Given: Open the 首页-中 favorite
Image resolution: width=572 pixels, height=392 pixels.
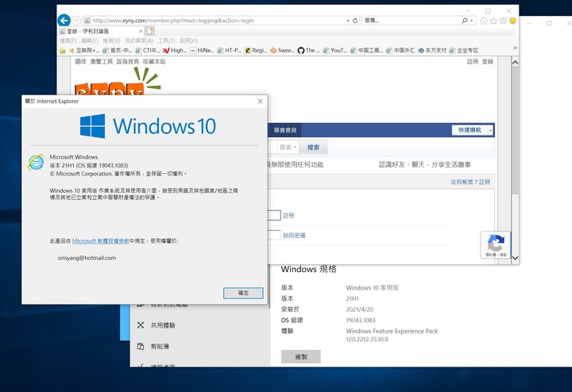Looking at the screenshot, I should coord(118,51).
